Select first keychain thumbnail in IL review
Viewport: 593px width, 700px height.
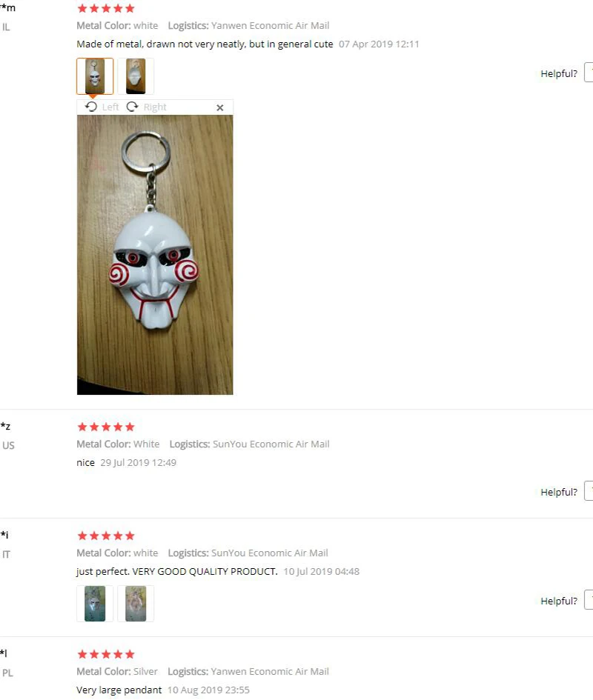[x=95, y=76]
